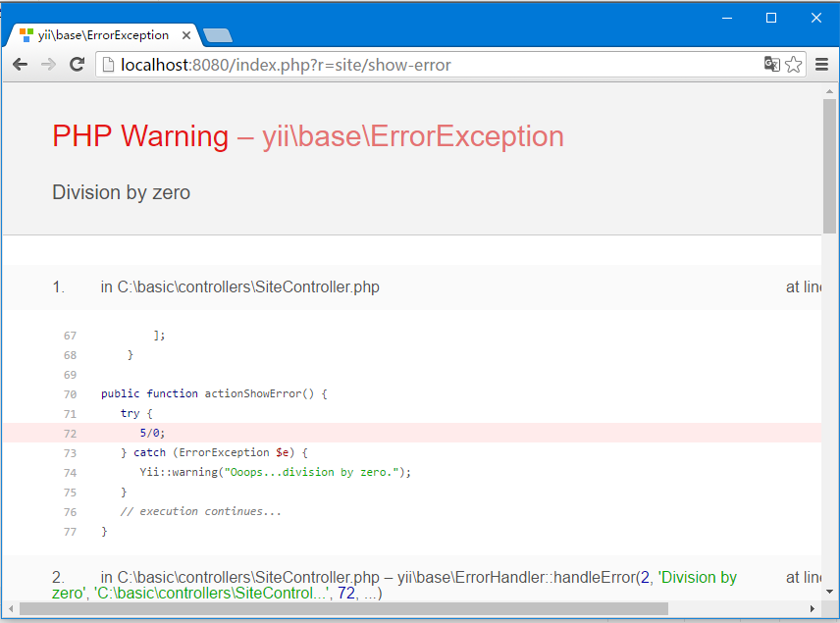Open a new tab with the new-tab button
Image resolution: width=840 pixels, height=623 pixels.
[218, 35]
